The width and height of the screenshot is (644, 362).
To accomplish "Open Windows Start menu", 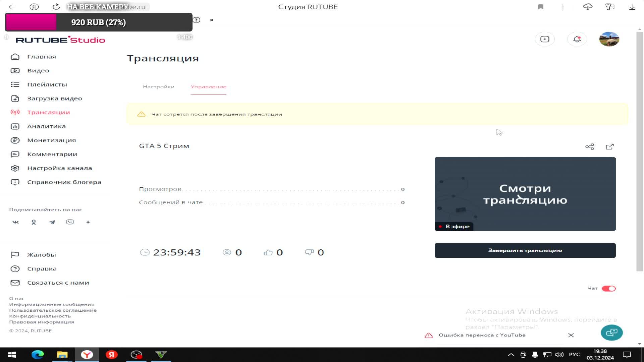I will click(x=12, y=355).
